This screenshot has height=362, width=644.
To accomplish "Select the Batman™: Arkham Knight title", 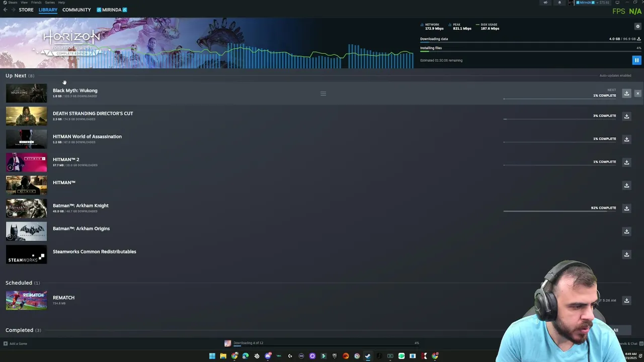I will [x=80, y=206].
